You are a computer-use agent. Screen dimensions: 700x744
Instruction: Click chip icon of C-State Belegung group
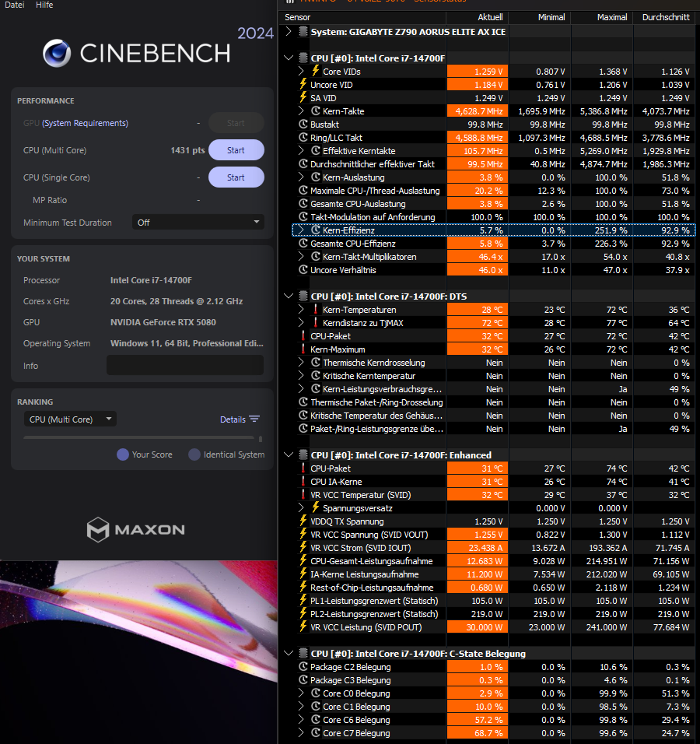tap(303, 654)
